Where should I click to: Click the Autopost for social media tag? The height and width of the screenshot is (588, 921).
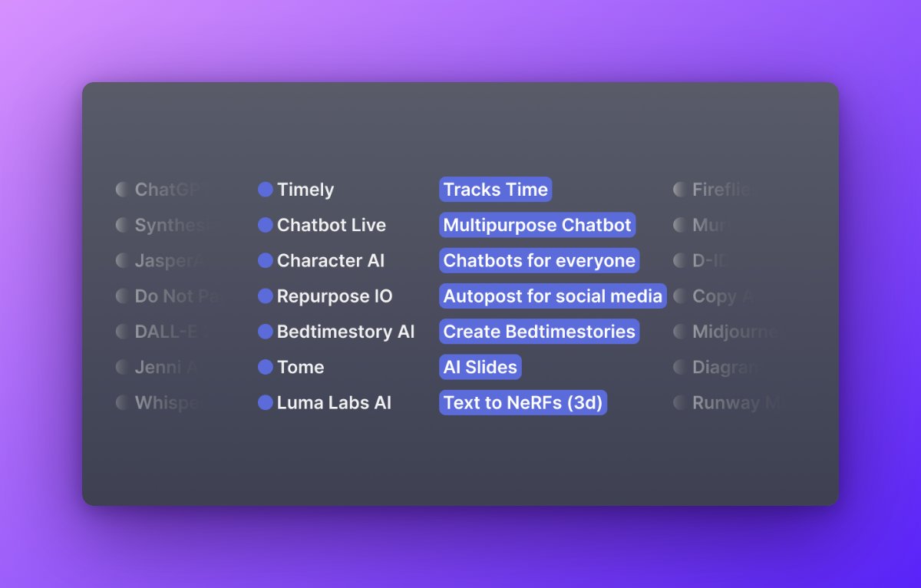pyautogui.click(x=553, y=296)
